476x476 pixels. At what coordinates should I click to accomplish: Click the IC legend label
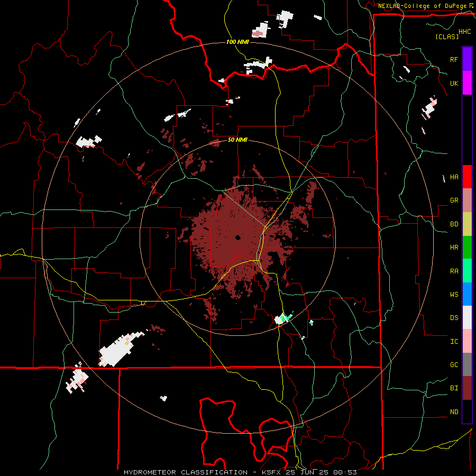tap(454, 342)
